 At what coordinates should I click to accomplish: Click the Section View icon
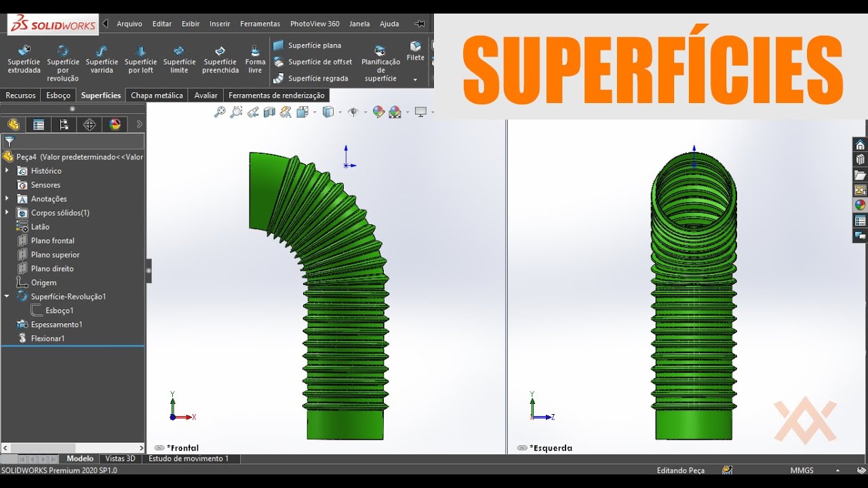(x=269, y=112)
